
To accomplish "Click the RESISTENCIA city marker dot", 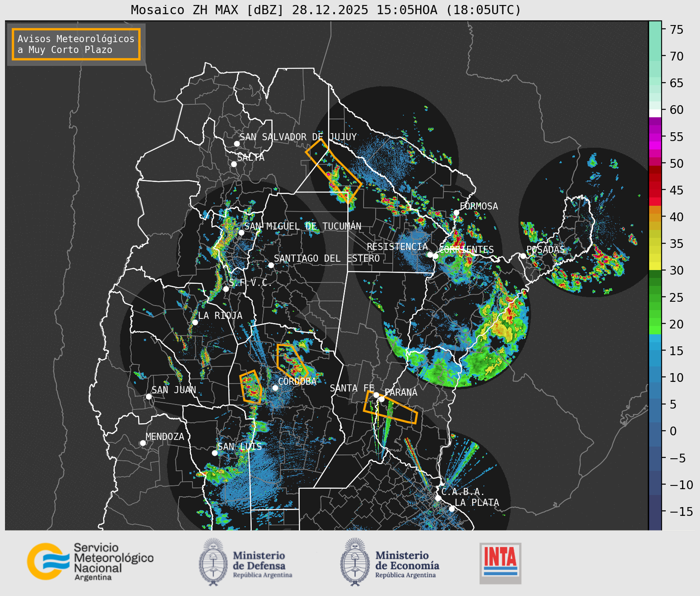I will 430,255.
